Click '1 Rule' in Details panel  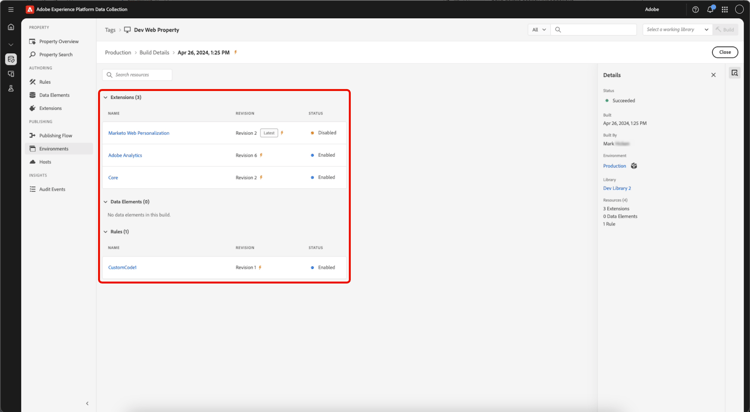tap(609, 224)
